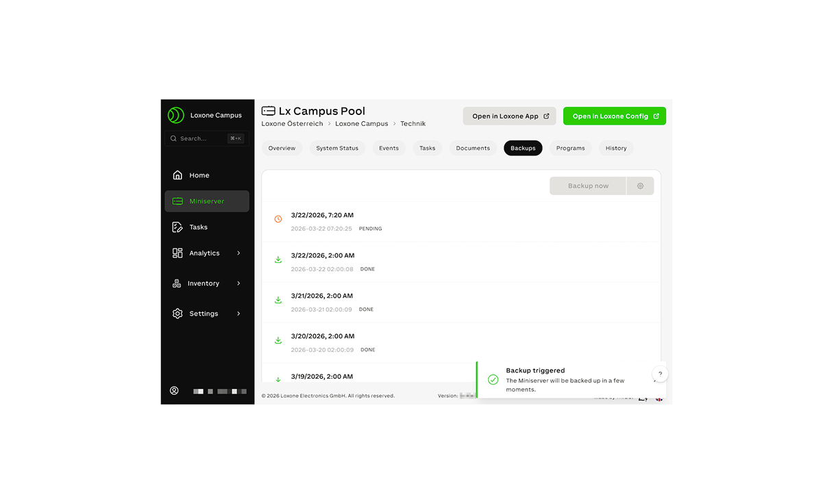Expand the Inventory submenu chevron

[238, 283]
